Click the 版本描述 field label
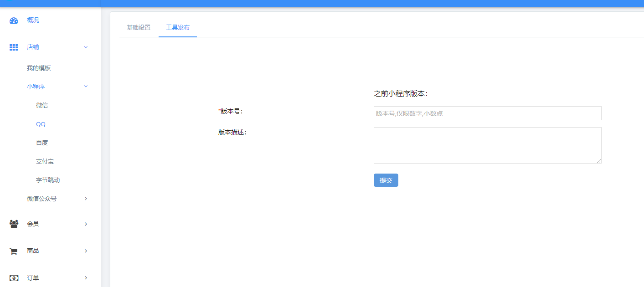 pyautogui.click(x=232, y=132)
